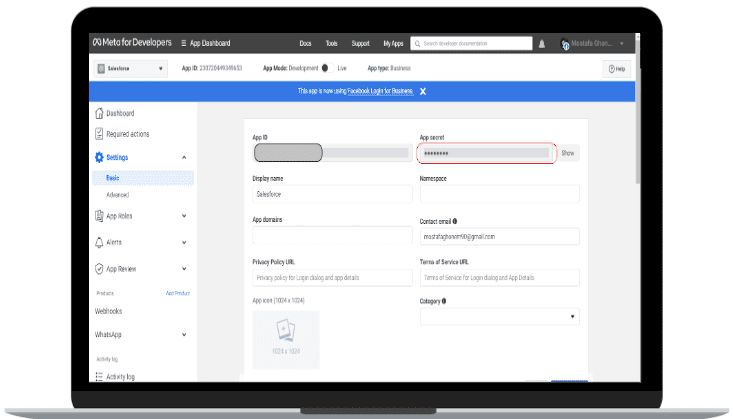Click the Dashboard sidebar link
Screen dimensions: 733x419
click(120, 113)
